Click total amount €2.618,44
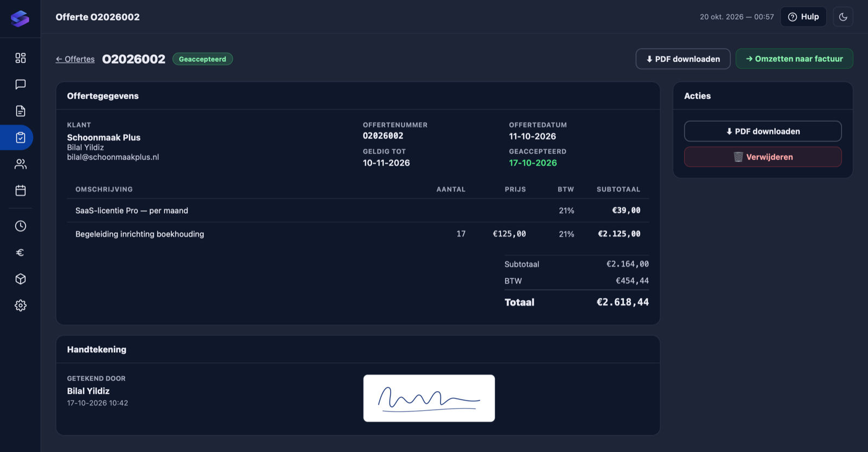The width and height of the screenshot is (868, 452). (x=623, y=302)
